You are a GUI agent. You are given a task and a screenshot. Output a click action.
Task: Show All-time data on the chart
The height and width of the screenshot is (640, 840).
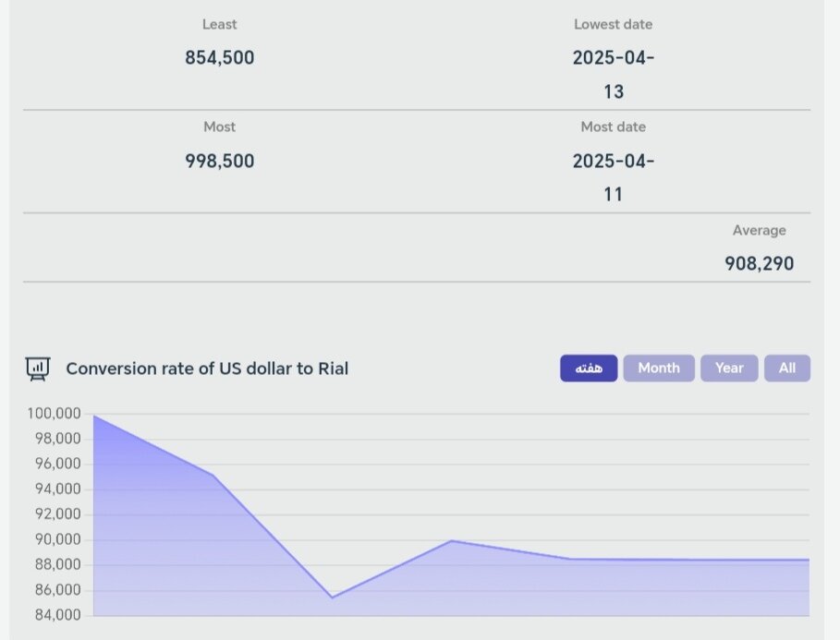[786, 368]
